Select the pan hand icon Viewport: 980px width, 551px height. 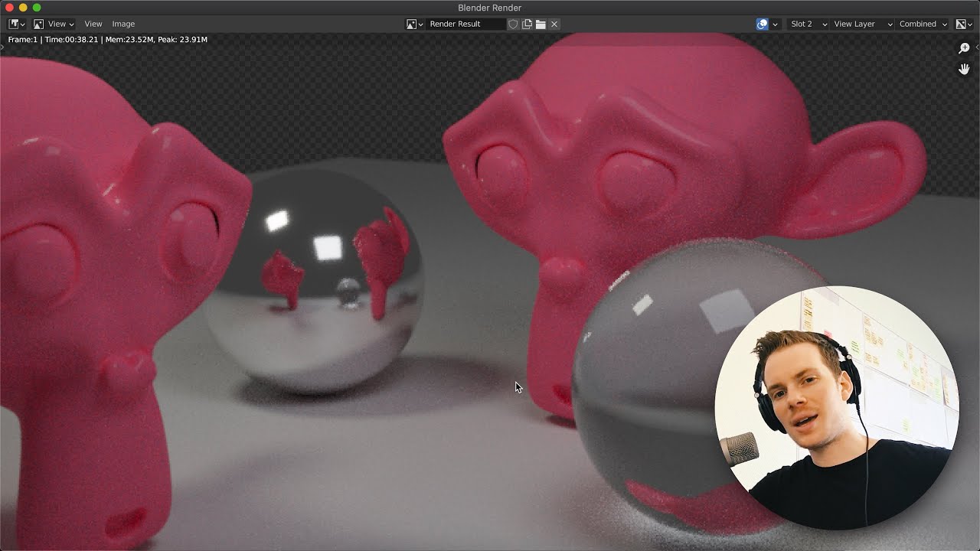964,68
